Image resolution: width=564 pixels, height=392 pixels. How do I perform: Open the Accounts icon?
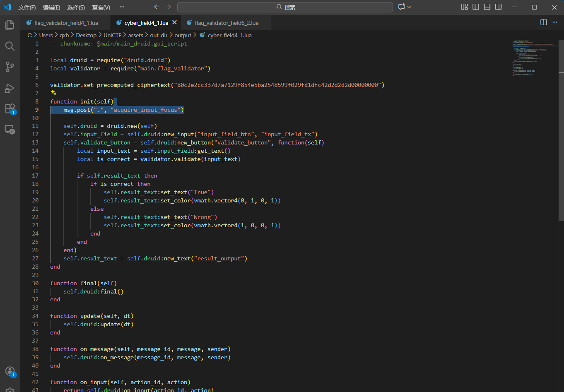[x=10, y=371]
